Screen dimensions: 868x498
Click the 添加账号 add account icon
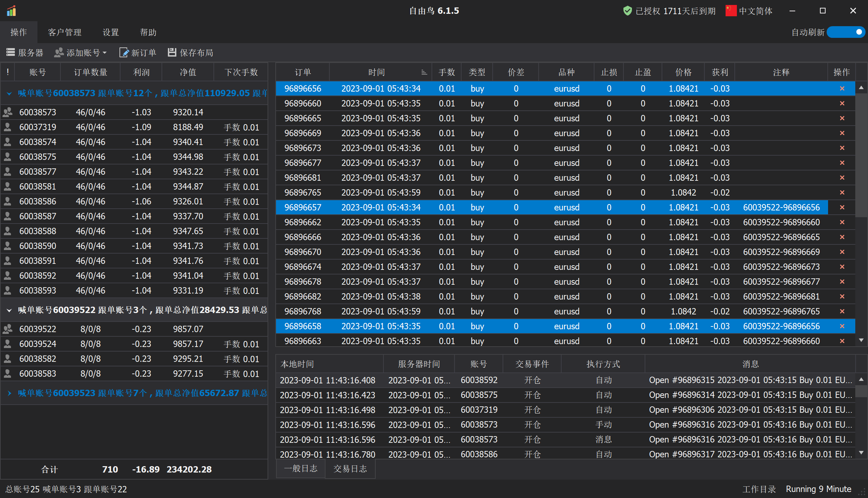point(59,52)
